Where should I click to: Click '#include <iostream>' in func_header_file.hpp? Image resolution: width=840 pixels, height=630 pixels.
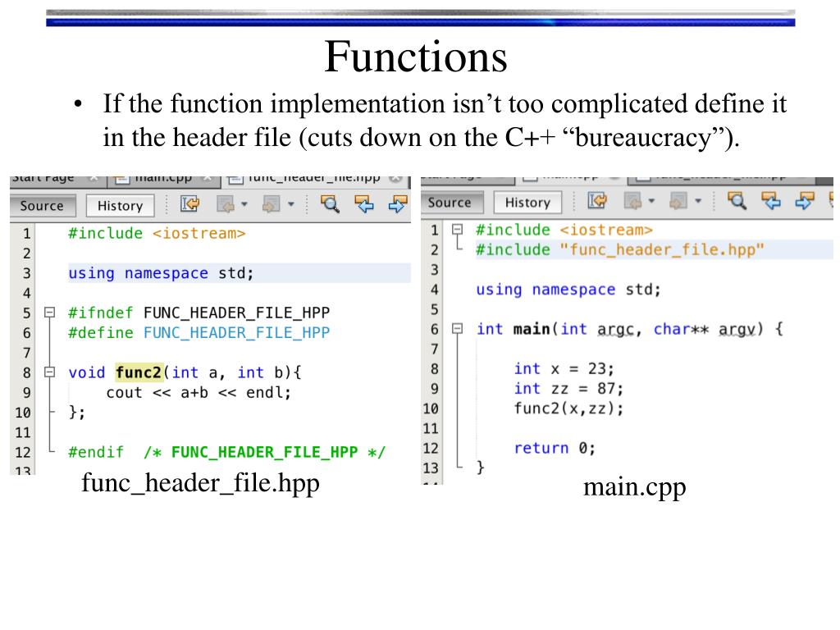(x=157, y=234)
